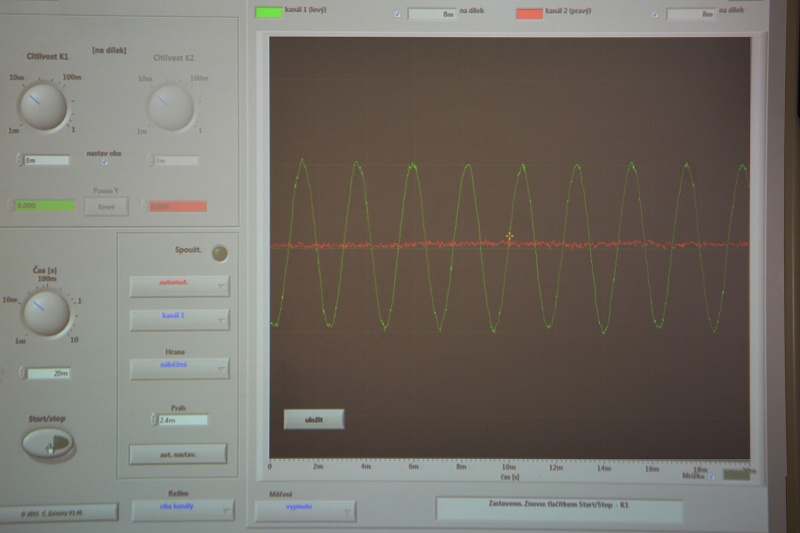Open the Měření 'vypnuto' dropdown
This screenshot has width=800, height=533.
[305, 511]
